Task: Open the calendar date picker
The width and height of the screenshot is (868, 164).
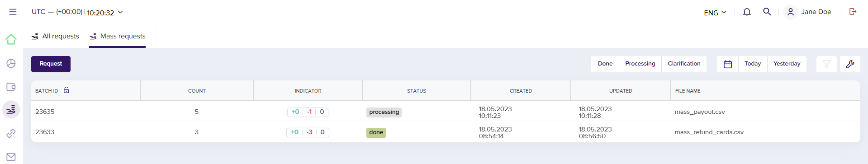Action: 728,64
